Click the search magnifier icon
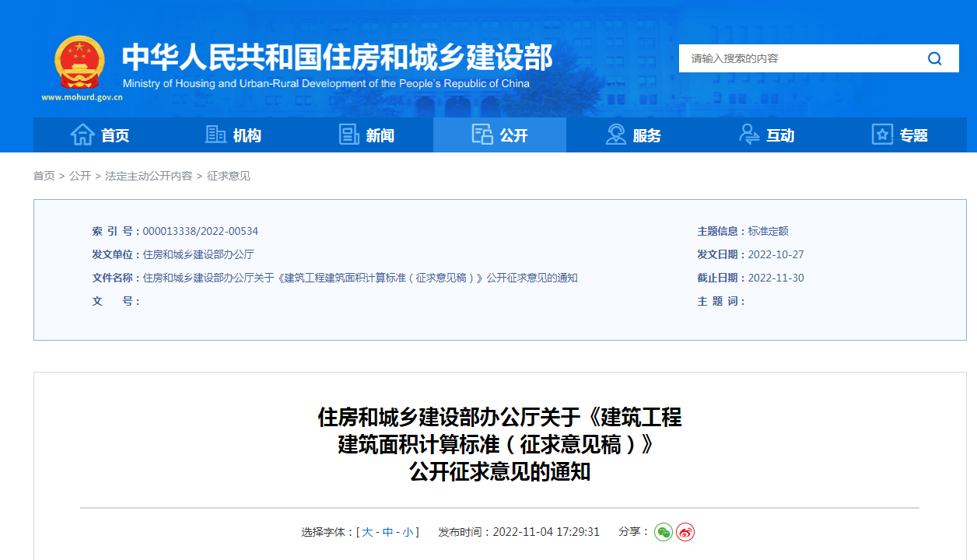The image size is (977, 560). point(934,58)
